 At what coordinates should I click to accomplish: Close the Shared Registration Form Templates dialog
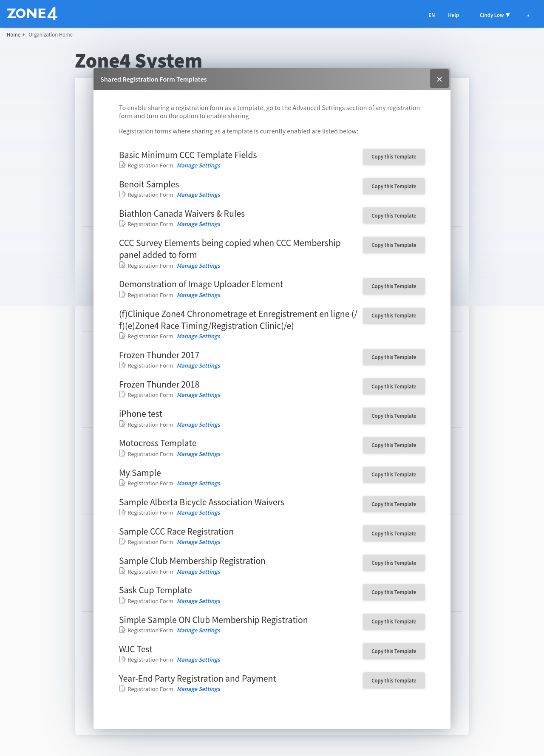point(439,79)
